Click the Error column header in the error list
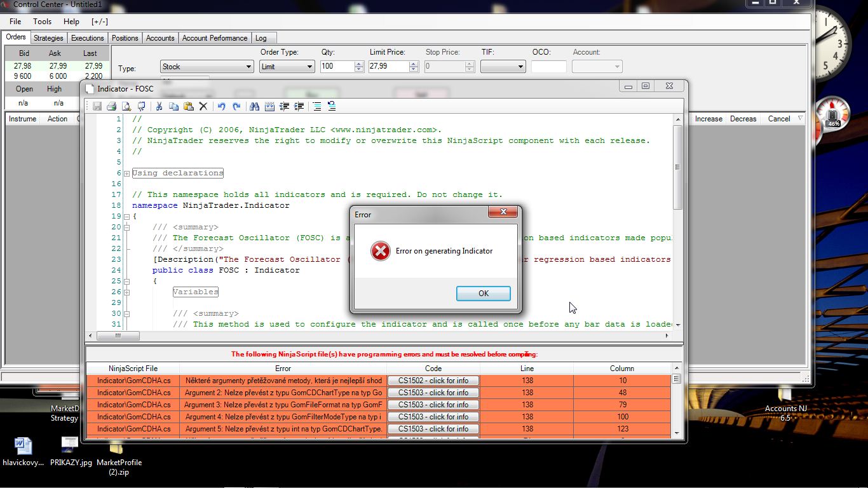The image size is (868, 488). click(x=283, y=369)
